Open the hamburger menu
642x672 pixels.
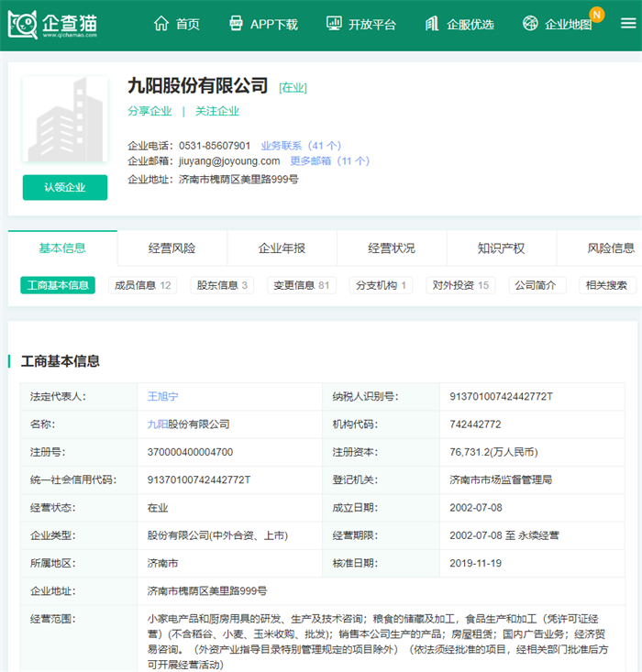pyautogui.click(x=628, y=23)
